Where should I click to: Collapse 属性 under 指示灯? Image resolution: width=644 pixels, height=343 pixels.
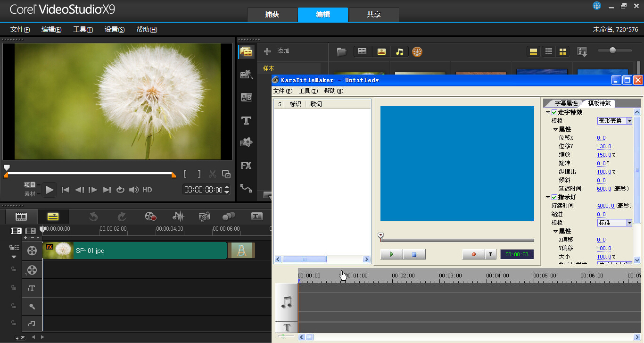[556, 231]
